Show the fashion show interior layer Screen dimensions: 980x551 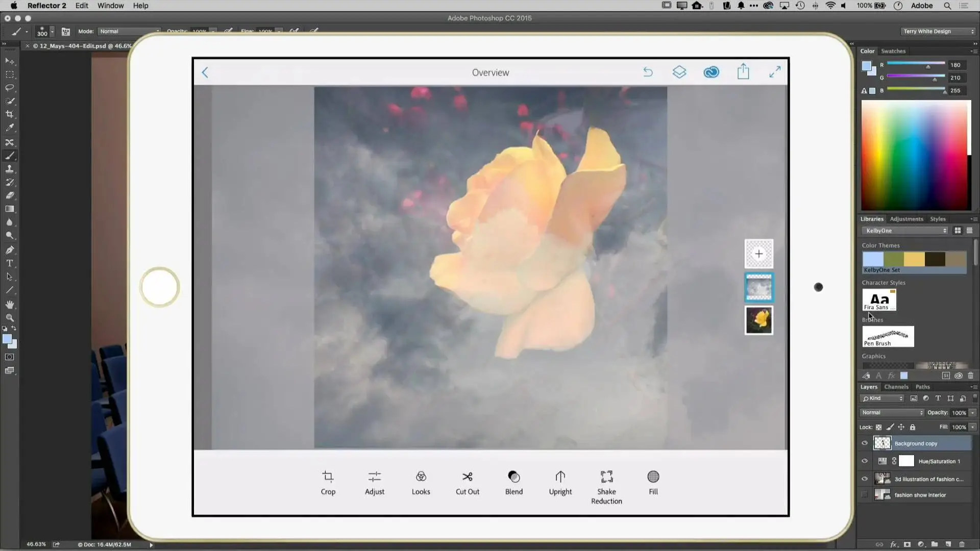pos(864,495)
